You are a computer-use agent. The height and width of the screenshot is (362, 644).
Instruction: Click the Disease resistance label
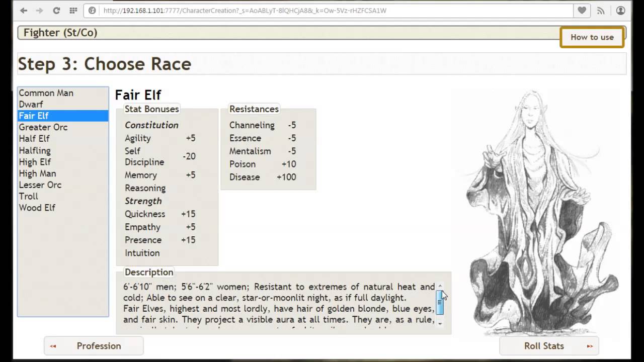tap(245, 177)
